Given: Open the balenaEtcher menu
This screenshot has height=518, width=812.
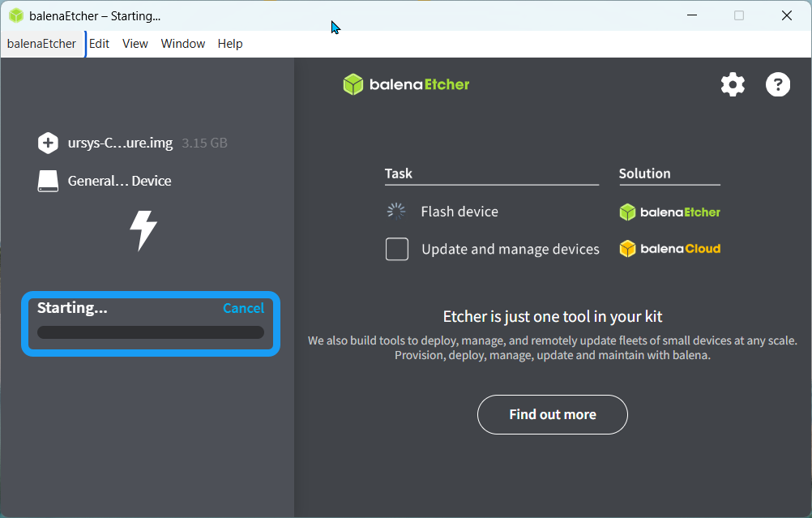Looking at the screenshot, I should point(41,44).
